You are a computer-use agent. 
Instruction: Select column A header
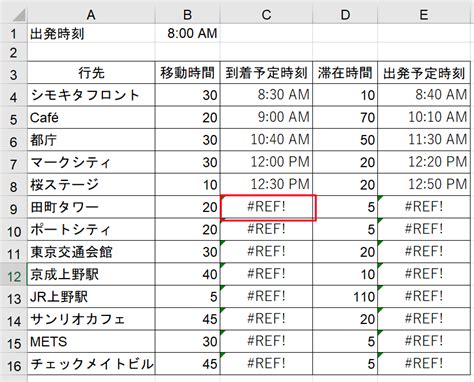[91, 15]
